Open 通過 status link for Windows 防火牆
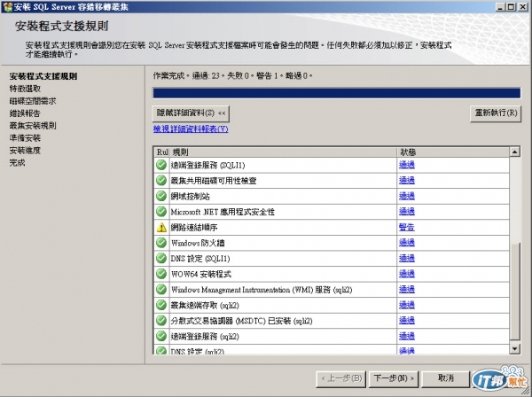The width and height of the screenshot is (532, 397). pyautogui.click(x=407, y=243)
